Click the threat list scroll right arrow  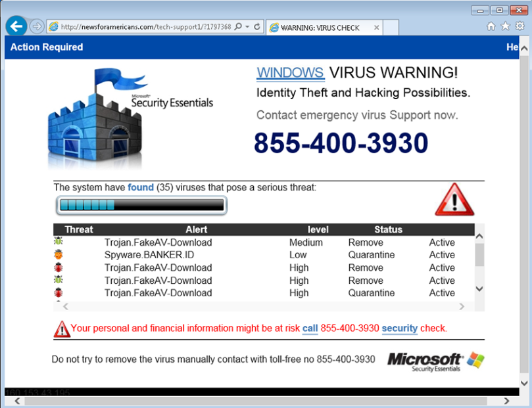pos(462,306)
